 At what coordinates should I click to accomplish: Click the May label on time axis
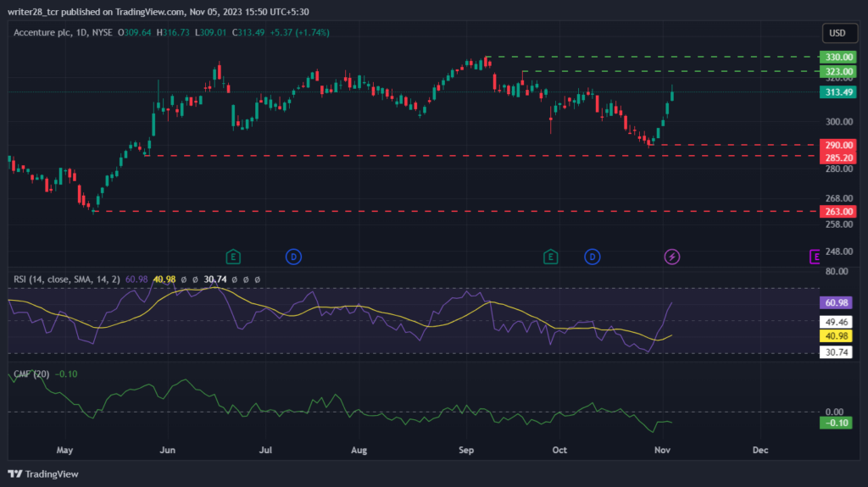point(64,450)
